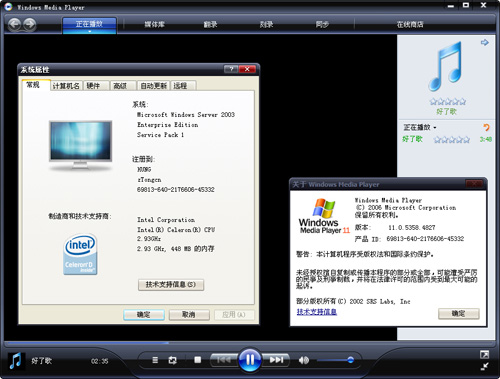
Task: Open the 刻录 (Burn) tab
Action: pos(266,24)
